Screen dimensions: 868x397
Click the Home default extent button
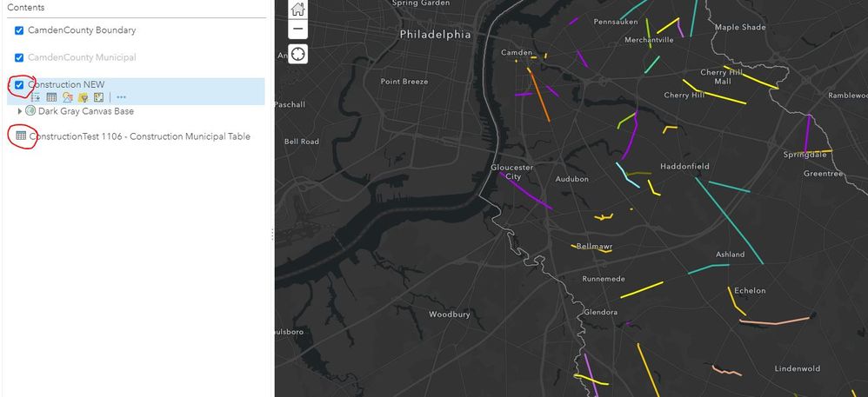298,10
